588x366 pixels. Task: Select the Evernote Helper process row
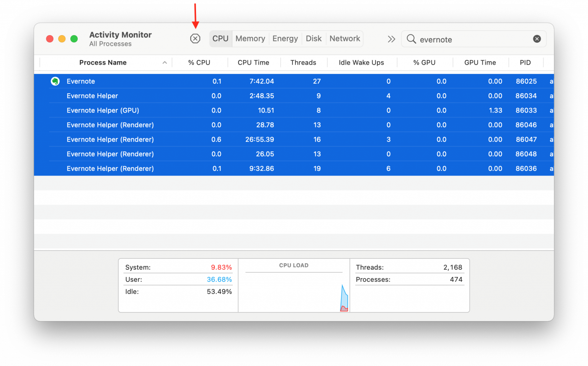pyautogui.click(x=294, y=96)
